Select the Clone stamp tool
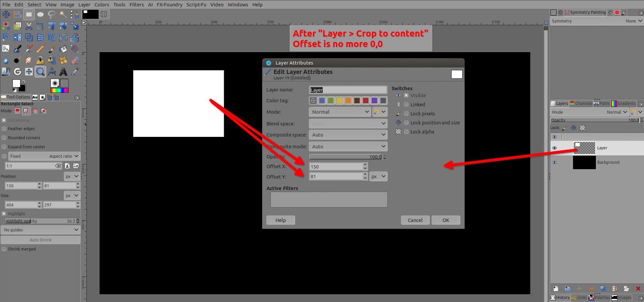The height and width of the screenshot is (302, 644). (x=40, y=60)
